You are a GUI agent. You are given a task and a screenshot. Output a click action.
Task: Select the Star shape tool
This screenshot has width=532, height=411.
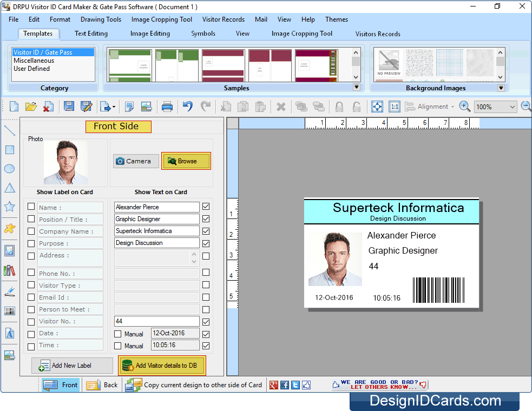10,207
